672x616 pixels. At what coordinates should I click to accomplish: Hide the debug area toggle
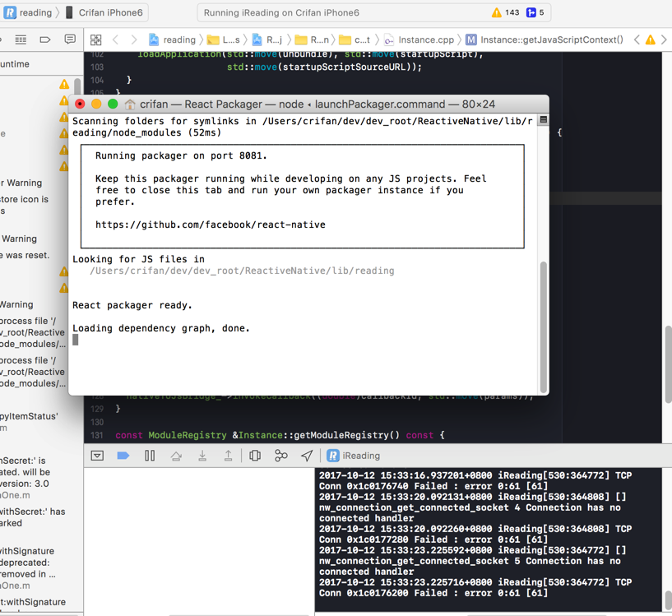click(x=97, y=456)
